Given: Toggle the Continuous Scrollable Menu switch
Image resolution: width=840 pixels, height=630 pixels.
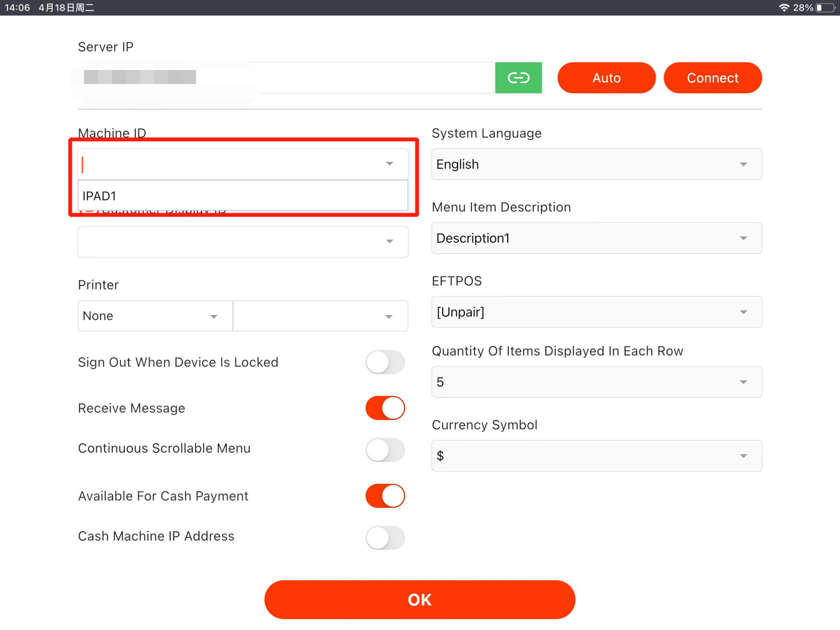Looking at the screenshot, I should [385, 450].
